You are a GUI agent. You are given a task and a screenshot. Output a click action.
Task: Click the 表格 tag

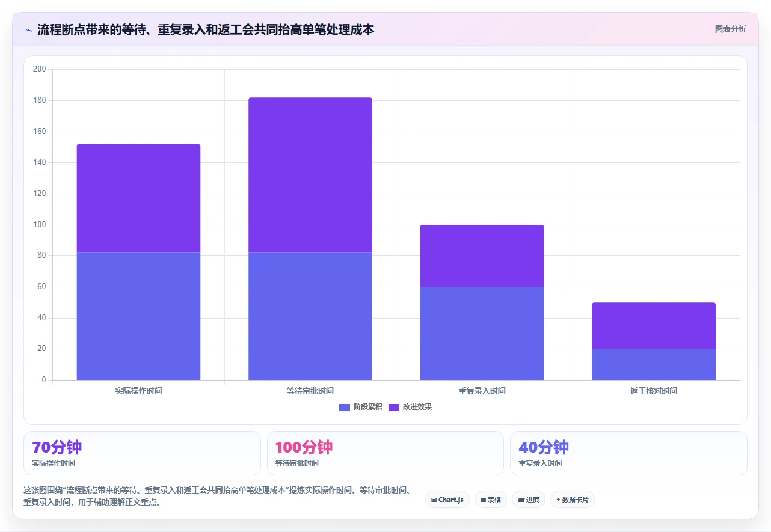coord(491,500)
